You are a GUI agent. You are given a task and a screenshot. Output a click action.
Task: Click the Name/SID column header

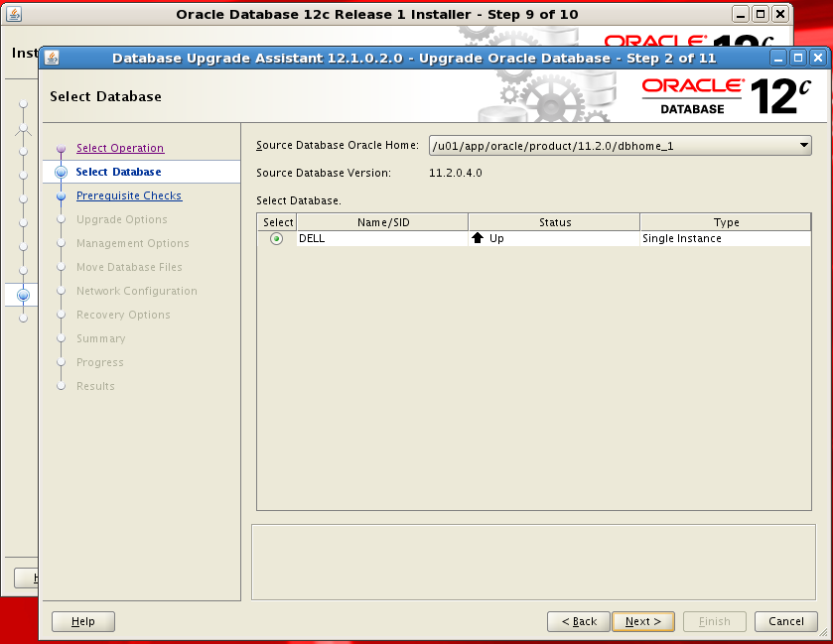click(383, 222)
